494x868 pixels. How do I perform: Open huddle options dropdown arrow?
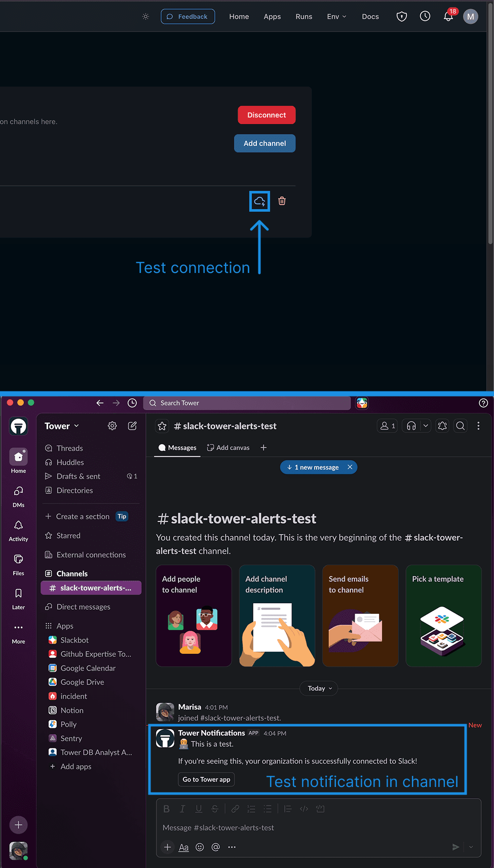pyautogui.click(x=426, y=426)
